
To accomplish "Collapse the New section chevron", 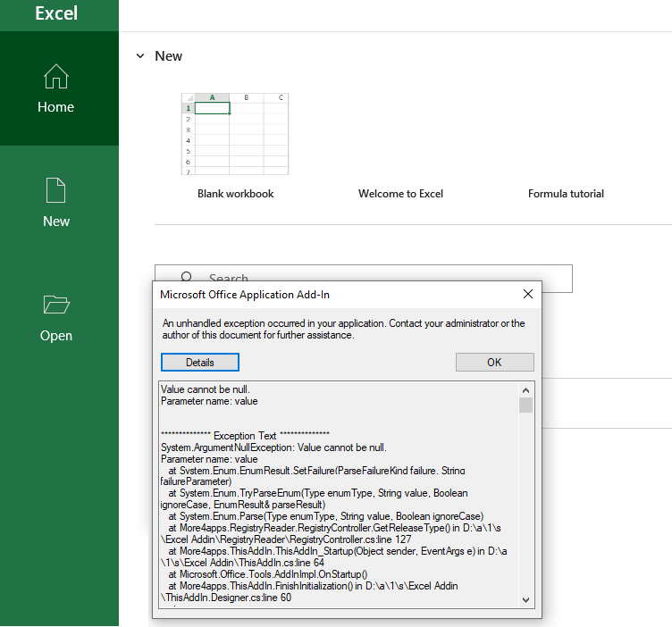I will click(x=140, y=55).
